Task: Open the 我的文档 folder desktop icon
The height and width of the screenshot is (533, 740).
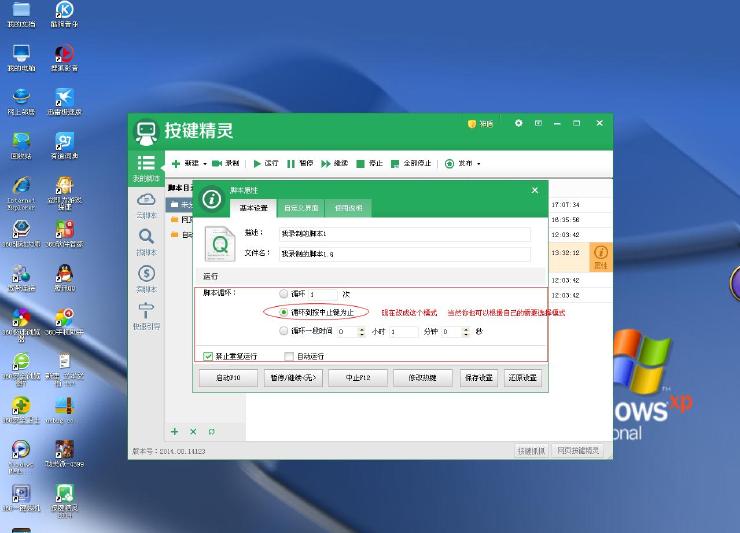Action: click(21, 10)
